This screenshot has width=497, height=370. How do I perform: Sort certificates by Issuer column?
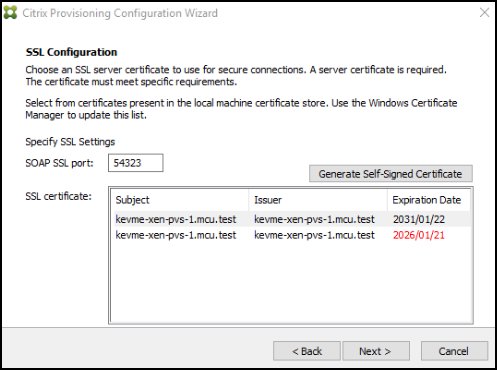pyautogui.click(x=318, y=200)
